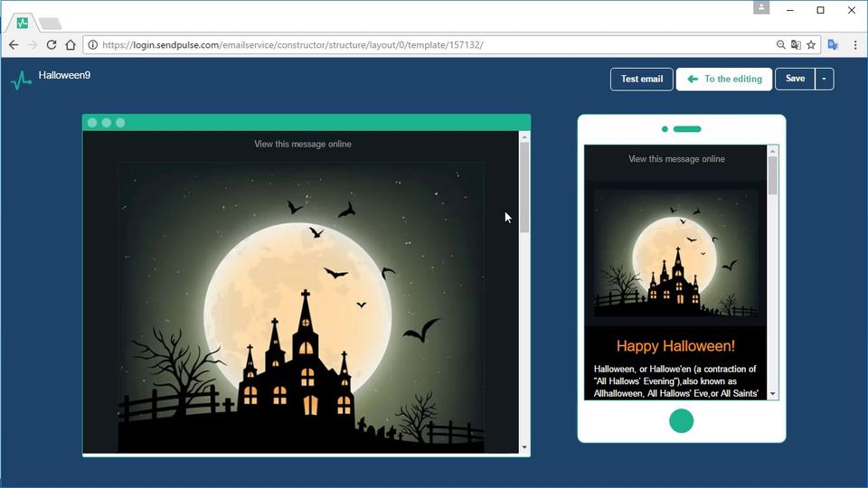
Task: Click the Halloween9 template title
Action: pyautogui.click(x=65, y=75)
